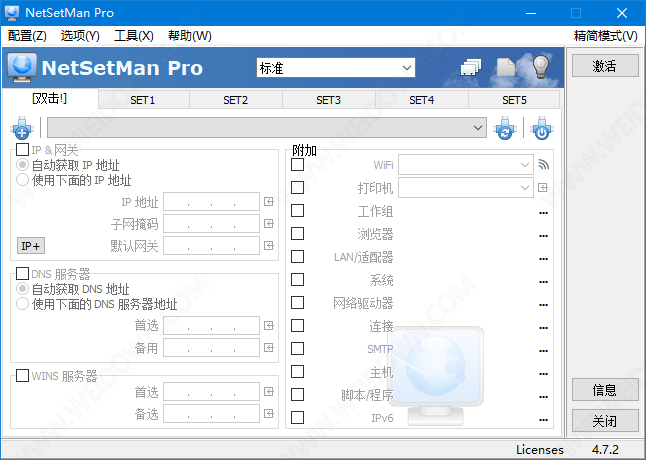
Task: Click the refresh adapter icon
Action: pyautogui.click(x=505, y=128)
